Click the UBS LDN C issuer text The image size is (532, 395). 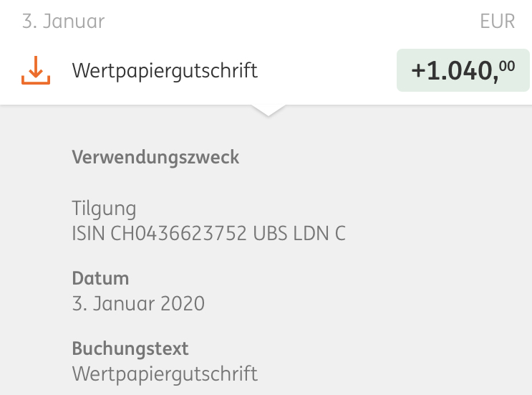[299, 233]
